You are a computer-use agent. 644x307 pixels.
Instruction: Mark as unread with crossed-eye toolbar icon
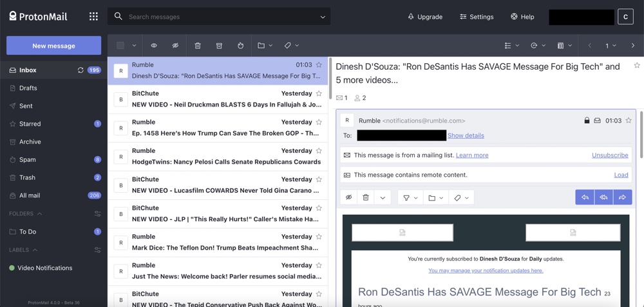[175, 46]
